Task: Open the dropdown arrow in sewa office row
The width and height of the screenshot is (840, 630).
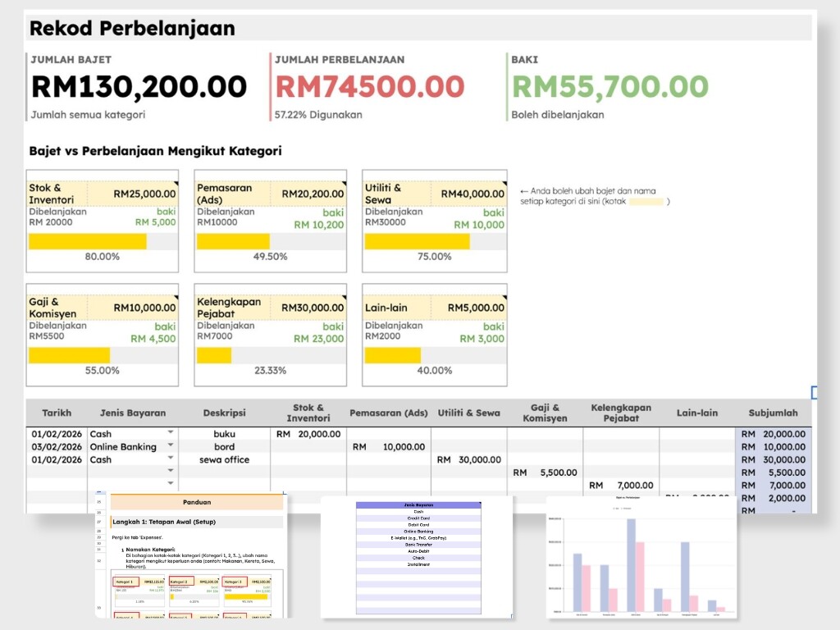Action: 171,458
